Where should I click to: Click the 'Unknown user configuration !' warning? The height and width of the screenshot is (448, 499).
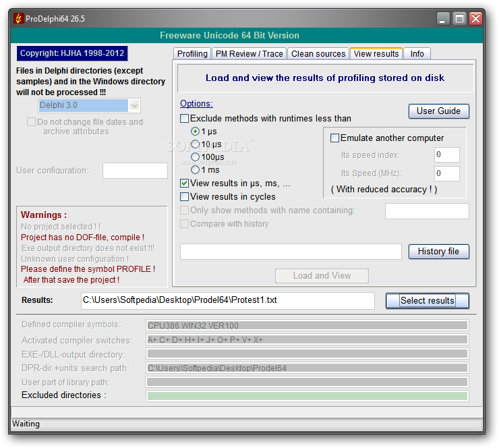[75, 259]
